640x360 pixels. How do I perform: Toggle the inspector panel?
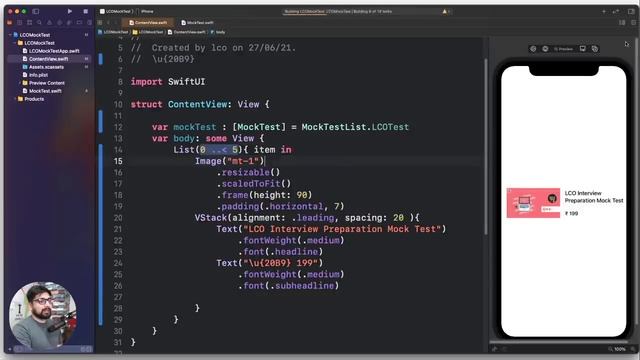631,11
